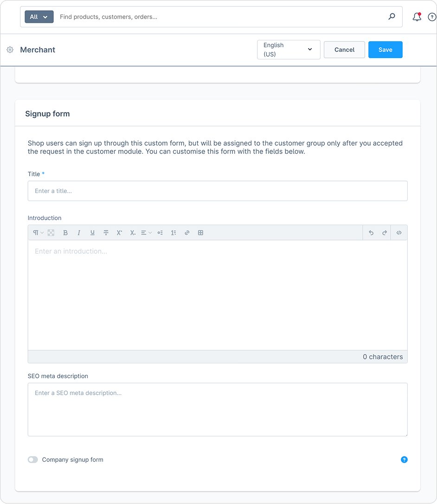Open the paragraph format dropdown
The height and width of the screenshot is (504, 437).
38,233
